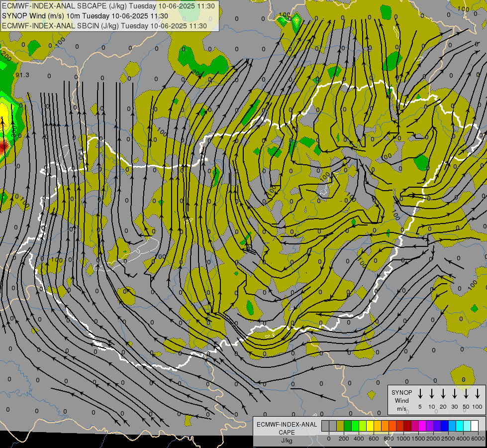Click the J/kg unit label in the legend
This screenshot has width=487, height=448.
[x=287, y=441]
